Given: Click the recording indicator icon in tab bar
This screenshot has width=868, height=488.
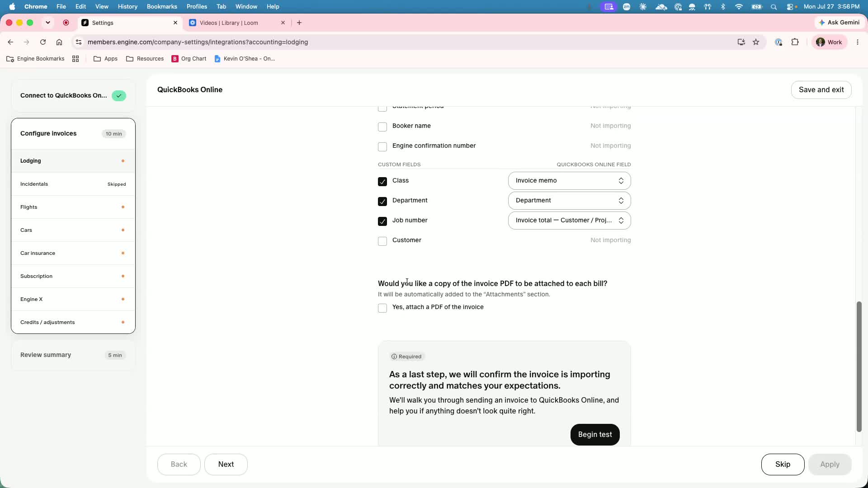Looking at the screenshot, I should tap(66, 23).
